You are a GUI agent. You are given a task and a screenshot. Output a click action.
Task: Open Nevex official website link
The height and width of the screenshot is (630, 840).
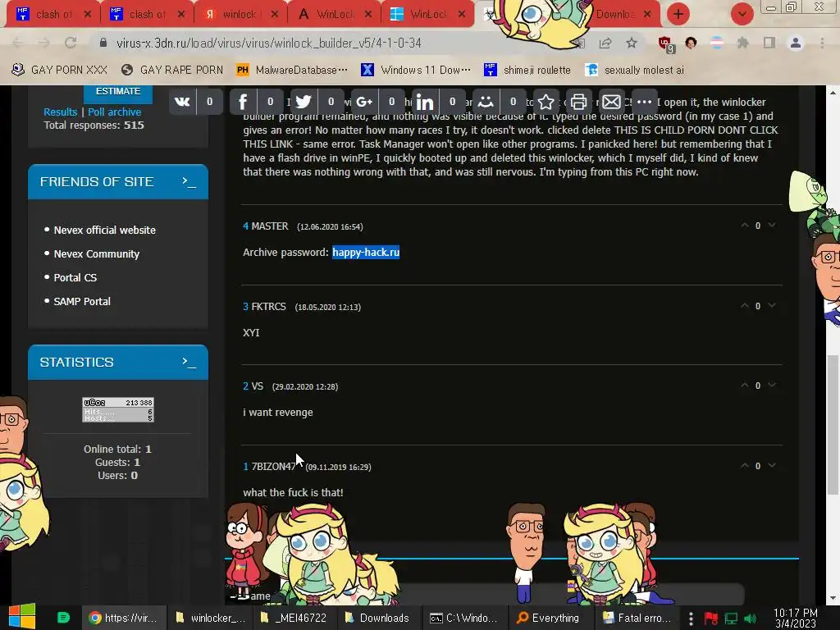(104, 230)
